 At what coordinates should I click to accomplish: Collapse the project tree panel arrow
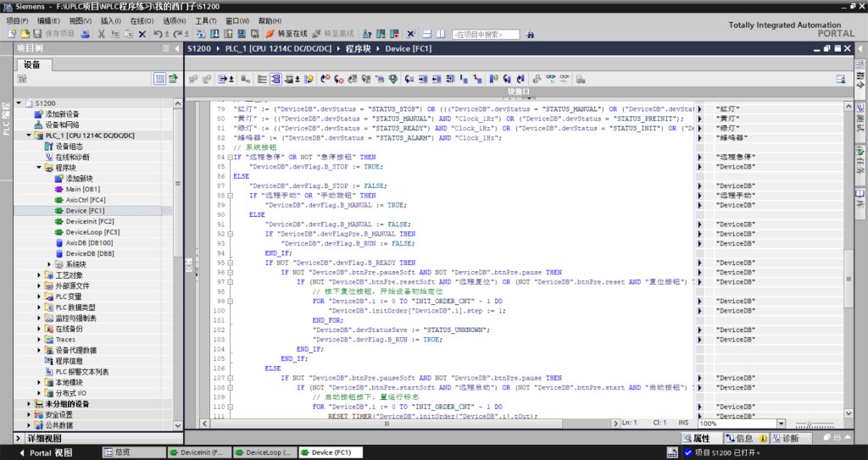click(x=176, y=49)
